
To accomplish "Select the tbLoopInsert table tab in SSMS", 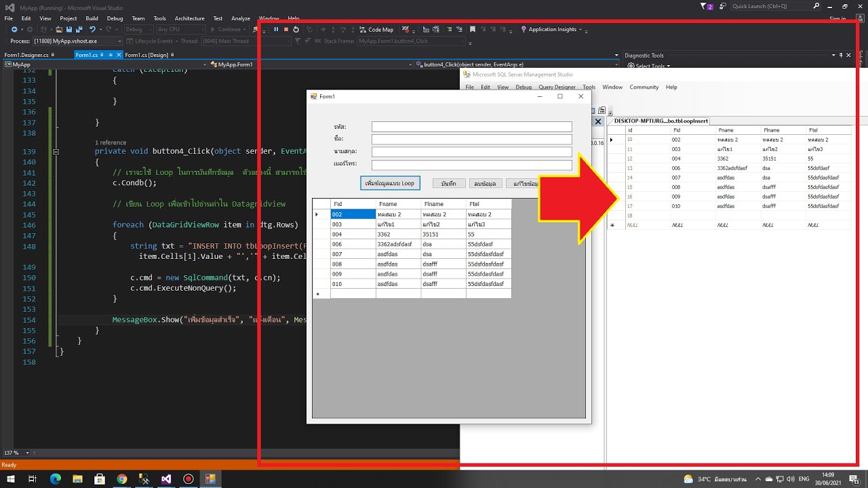I will point(660,121).
